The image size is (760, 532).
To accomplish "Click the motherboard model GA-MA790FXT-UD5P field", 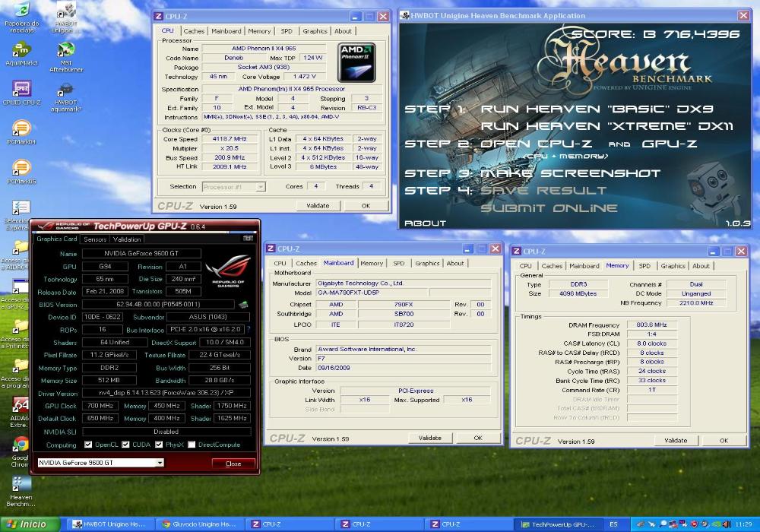I will pyautogui.click(x=372, y=293).
